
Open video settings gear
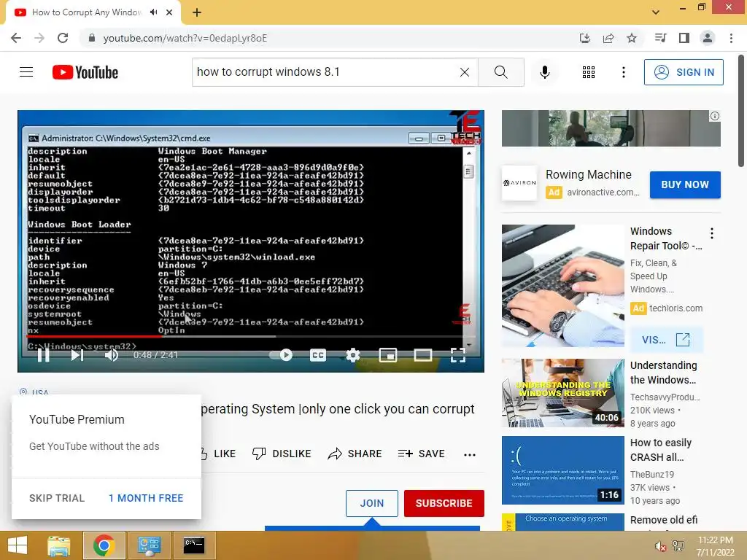click(x=353, y=355)
